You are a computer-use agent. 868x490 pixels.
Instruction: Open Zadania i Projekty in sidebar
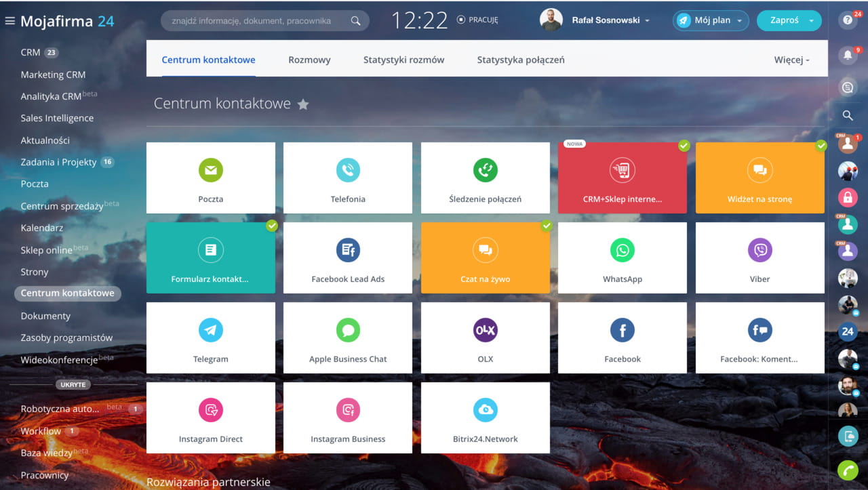coord(58,162)
